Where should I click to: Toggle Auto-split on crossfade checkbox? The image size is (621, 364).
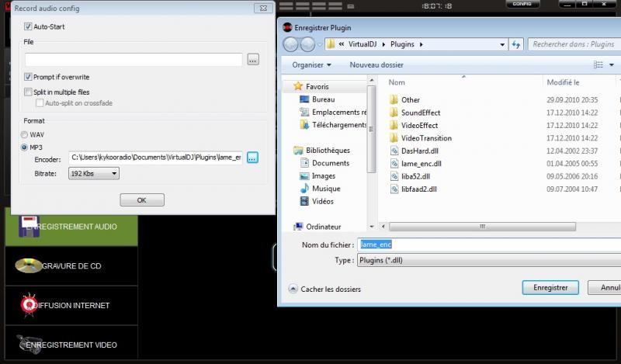click(x=40, y=103)
